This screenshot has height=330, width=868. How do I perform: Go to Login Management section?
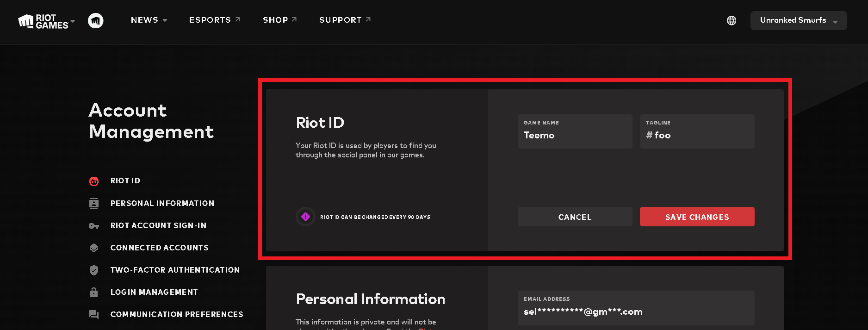(154, 292)
